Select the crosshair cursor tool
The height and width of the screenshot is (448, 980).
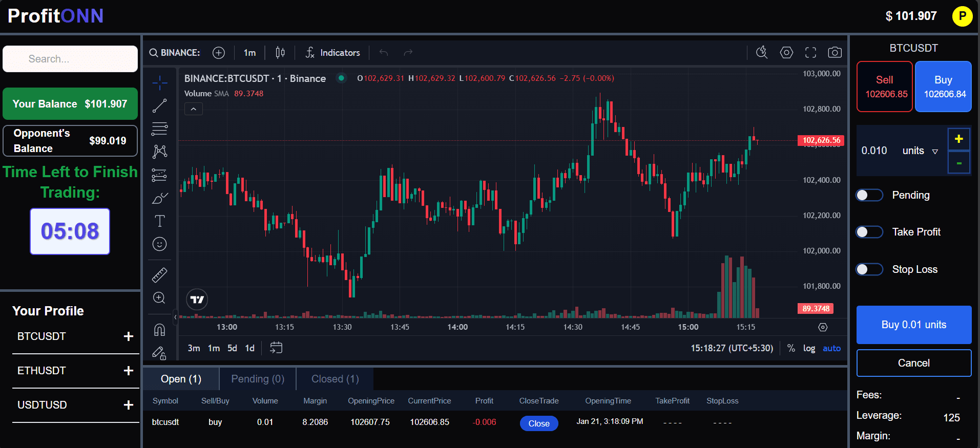159,82
